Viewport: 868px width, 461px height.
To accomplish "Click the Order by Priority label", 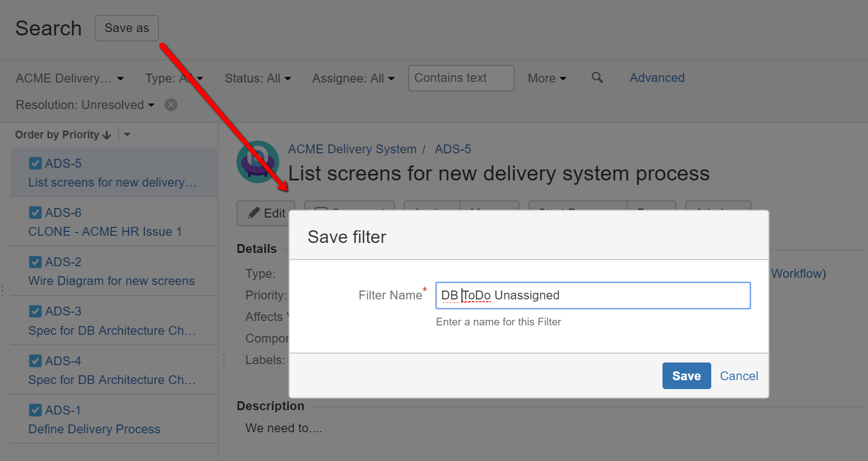I will point(57,134).
